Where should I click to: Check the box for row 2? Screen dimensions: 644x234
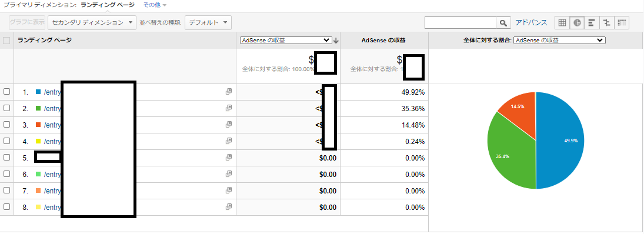tap(6, 108)
